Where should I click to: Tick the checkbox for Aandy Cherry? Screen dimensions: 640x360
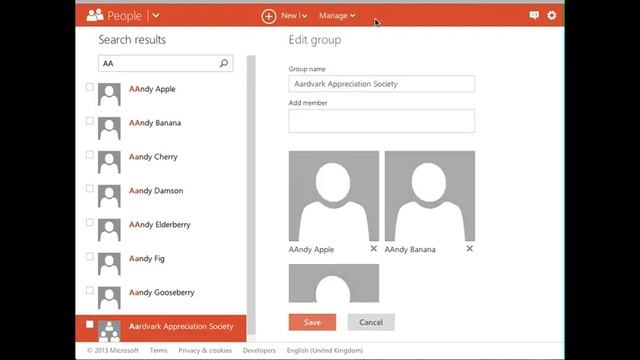(x=90, y=155)
